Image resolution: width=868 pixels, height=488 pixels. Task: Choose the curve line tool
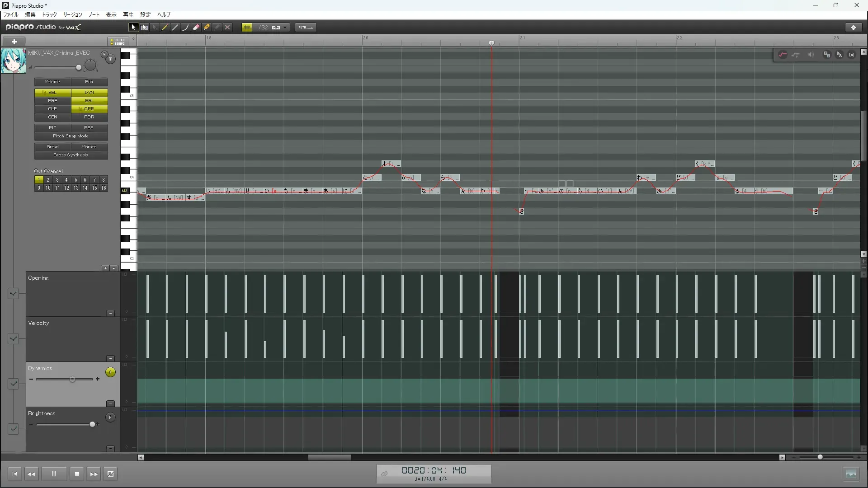[x=186, y=28]
